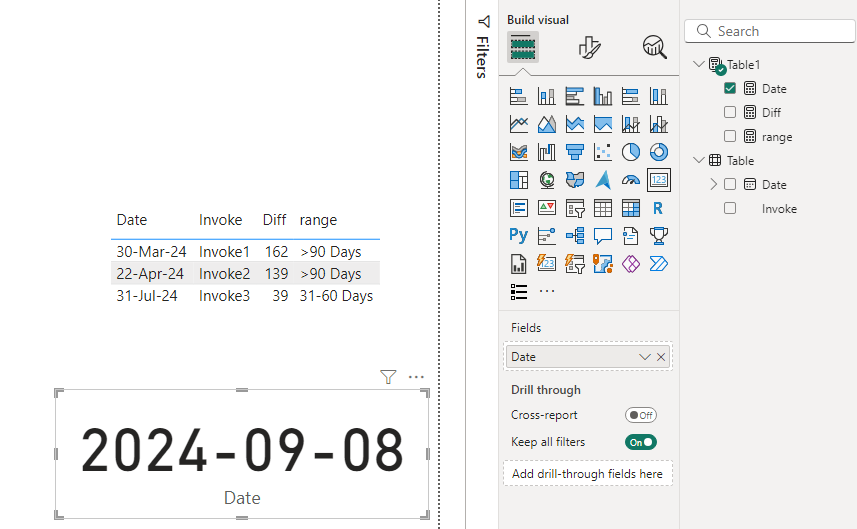Insert a funnel chart visual
Screen dimensions: 857x529
click(x=574, y=152)
